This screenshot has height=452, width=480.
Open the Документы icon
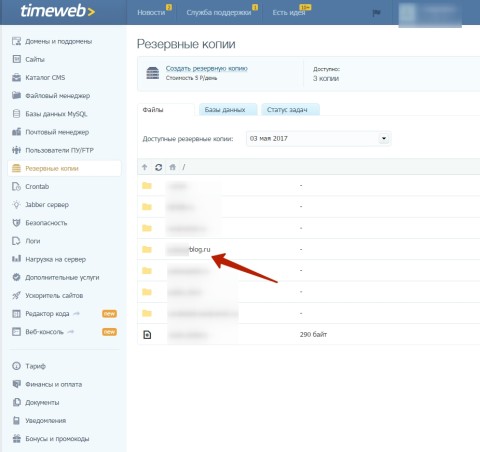pyautogui.click(x=16, y=402)
